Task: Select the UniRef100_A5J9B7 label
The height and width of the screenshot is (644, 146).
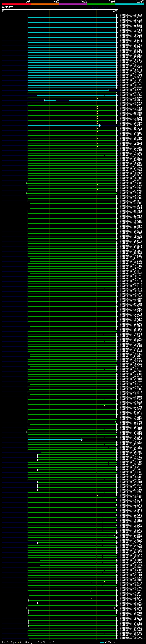Action: [x=131, y=319]
